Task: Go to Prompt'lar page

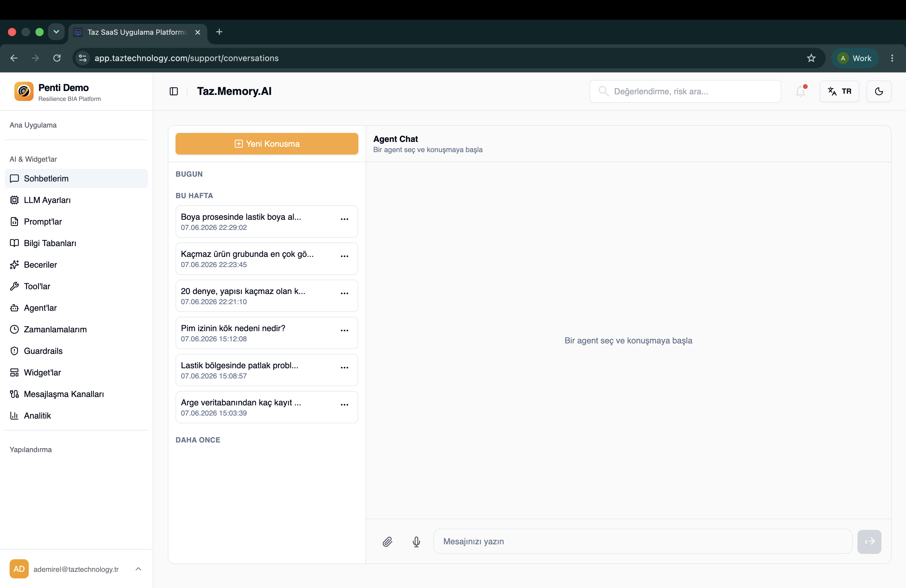Action: click(76, 222)
